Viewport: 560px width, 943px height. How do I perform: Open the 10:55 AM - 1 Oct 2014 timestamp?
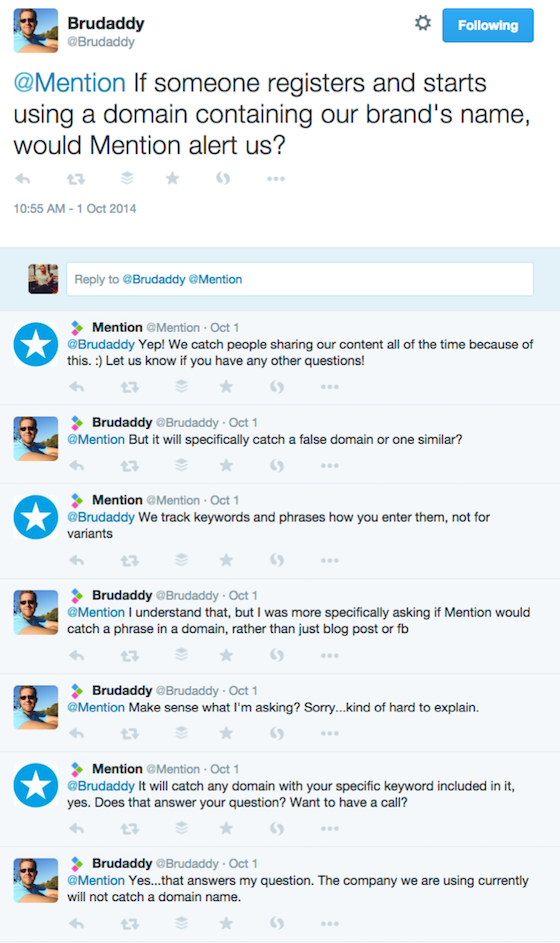click(x=75, y=209)
